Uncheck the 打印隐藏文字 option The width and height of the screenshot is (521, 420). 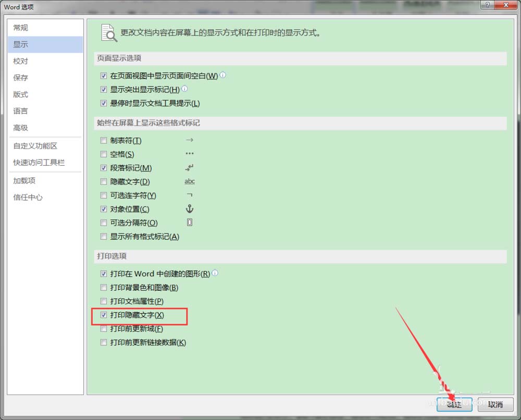coord(104,315)
